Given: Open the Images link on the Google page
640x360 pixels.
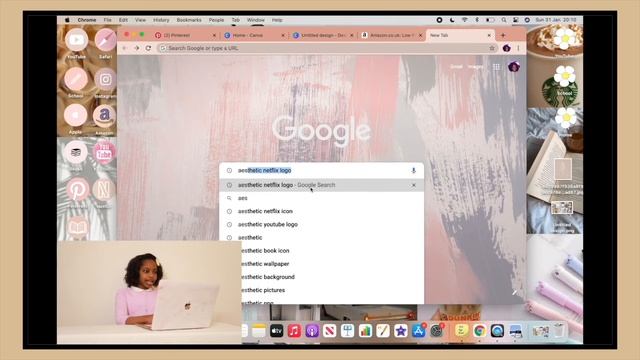Looking at the screenshot, I should click(x=476, y=67).
